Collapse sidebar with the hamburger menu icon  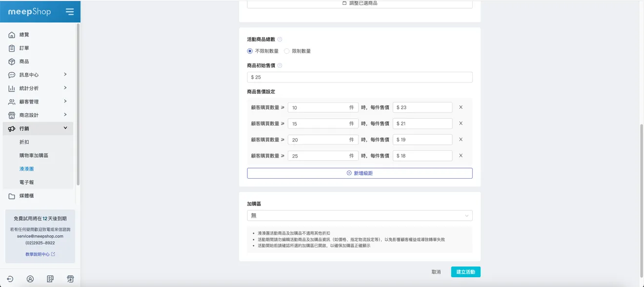(x=70, y=12)
